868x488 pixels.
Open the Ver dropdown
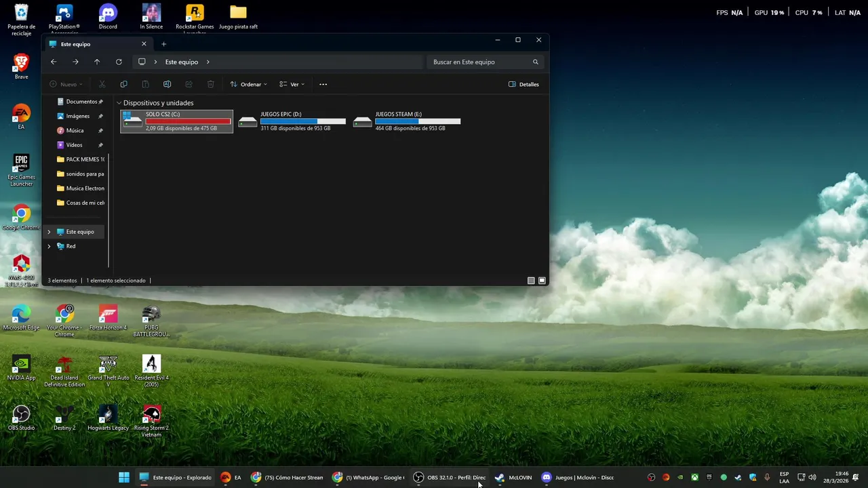coord(292,84)
